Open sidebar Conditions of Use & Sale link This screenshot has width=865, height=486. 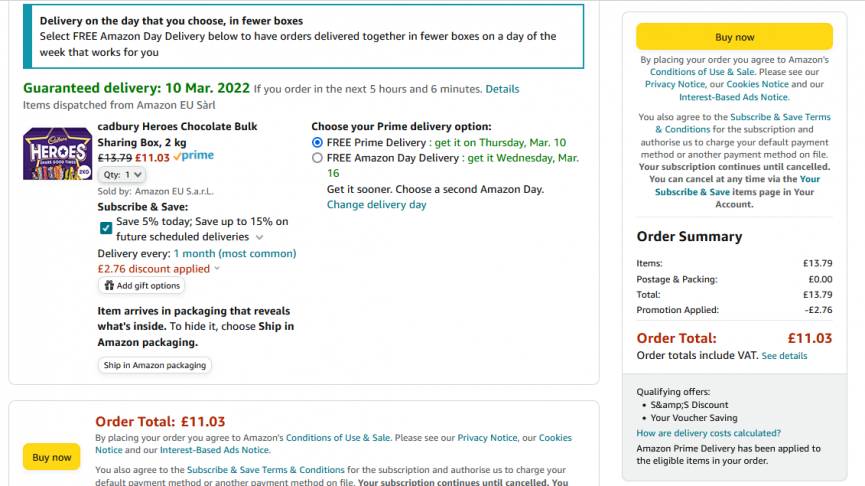point(702,72)
